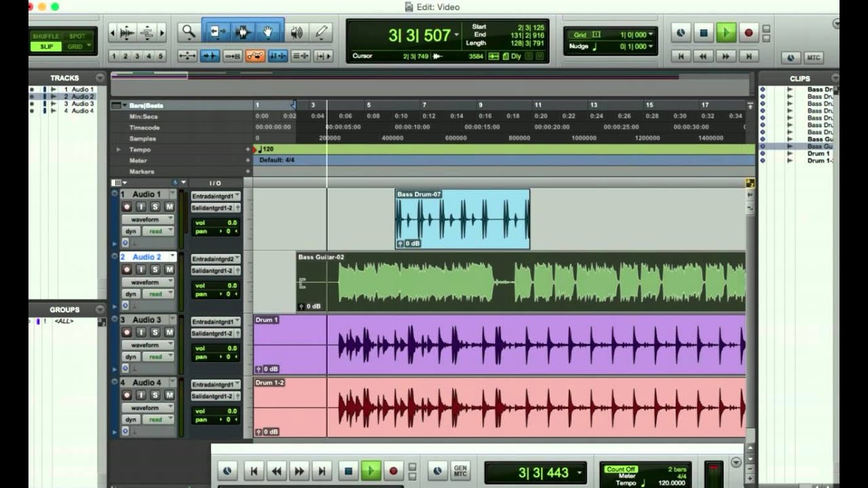Select the Selector waveform tool
This screenshot has width=868, height=488.
click(243, 32)
